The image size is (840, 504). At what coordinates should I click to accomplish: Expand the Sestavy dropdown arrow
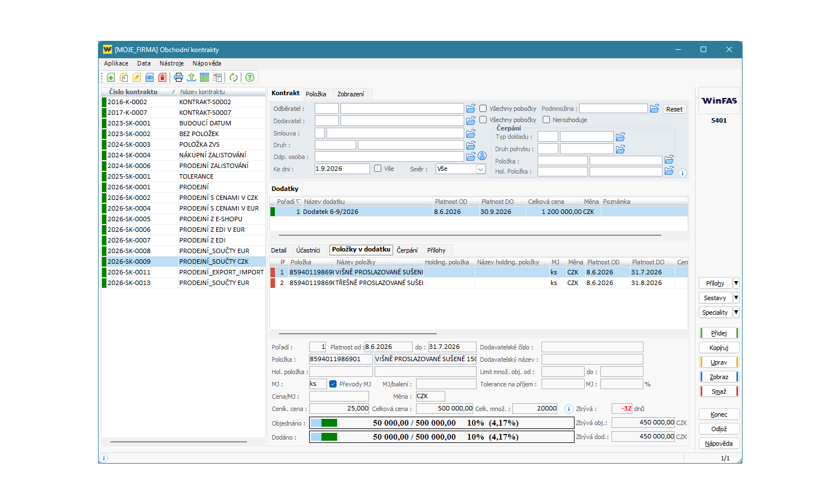coord(736,298)
